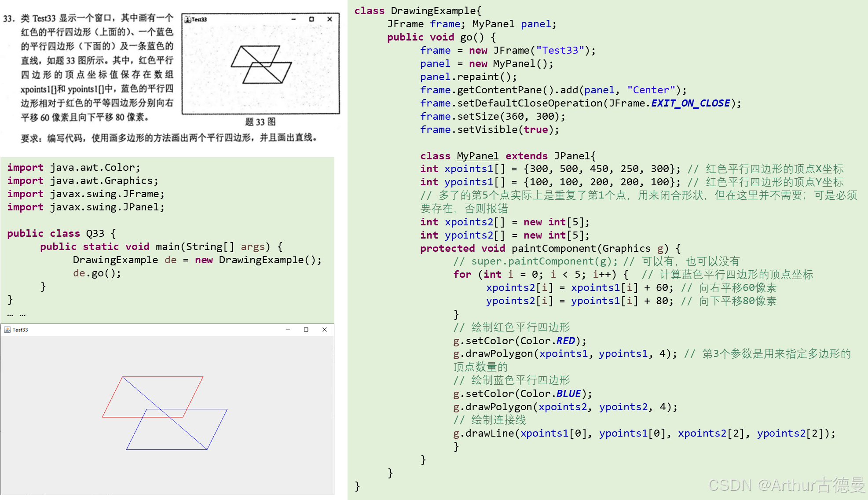Screen dimensions: 868x500
Task: Click the Color.RED constant in code
Action: click(565, 341)
